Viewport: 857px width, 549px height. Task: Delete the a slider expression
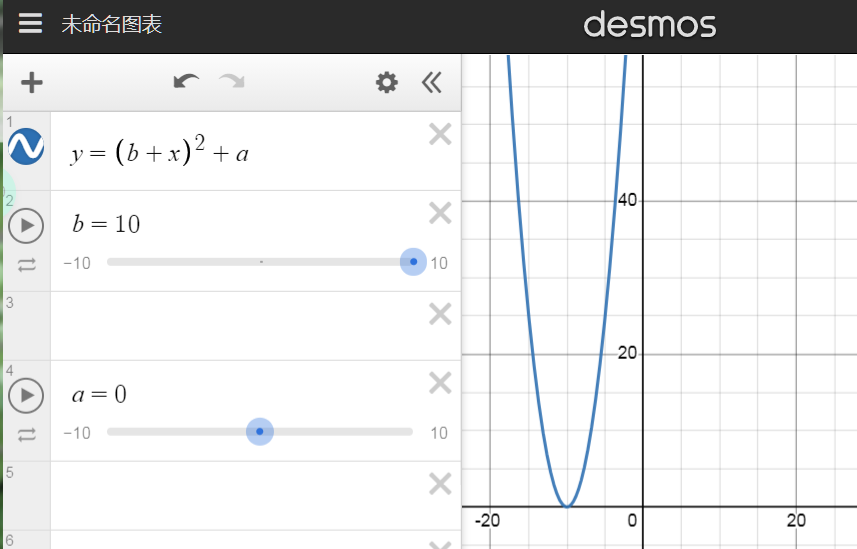440,383
